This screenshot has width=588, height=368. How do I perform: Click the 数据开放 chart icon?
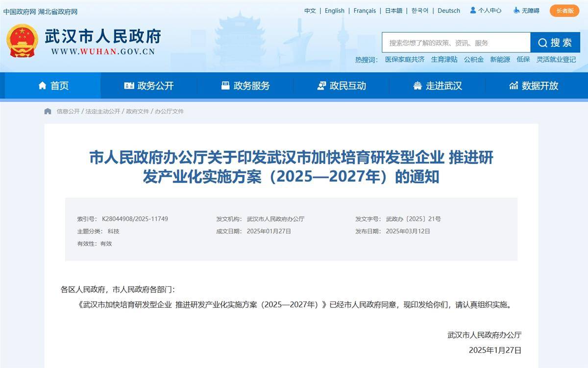click(514, 86)
